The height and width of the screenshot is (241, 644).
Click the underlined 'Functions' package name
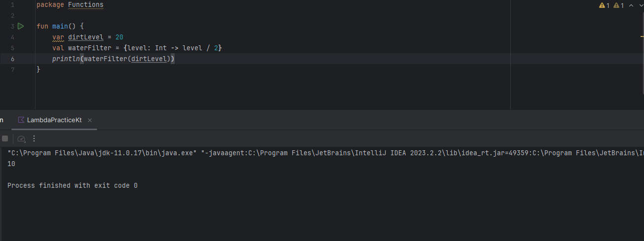tap(85, 5)
